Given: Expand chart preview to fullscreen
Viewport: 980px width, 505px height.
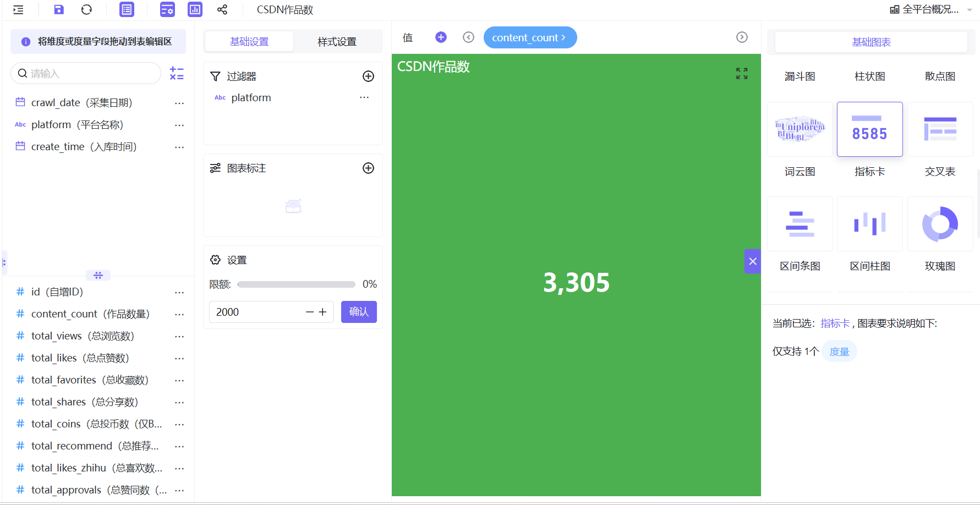Looking at the screenshot, I should 742,74.
